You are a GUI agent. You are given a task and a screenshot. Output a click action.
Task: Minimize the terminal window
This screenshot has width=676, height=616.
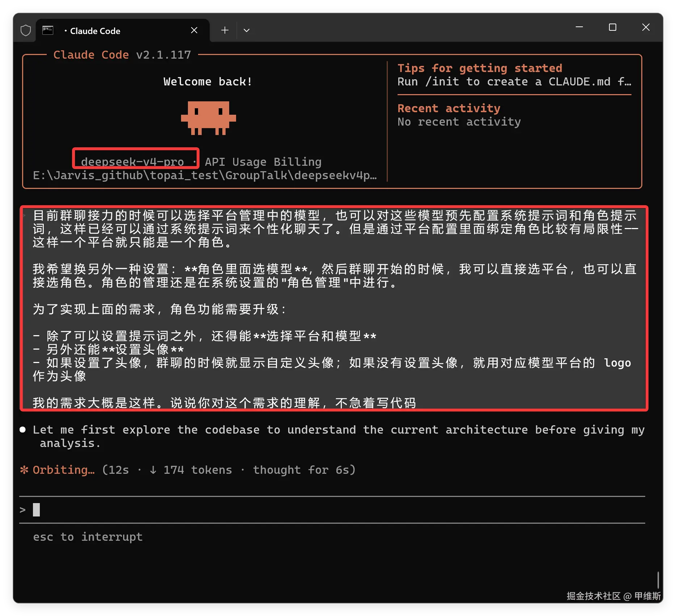(579, 27)
